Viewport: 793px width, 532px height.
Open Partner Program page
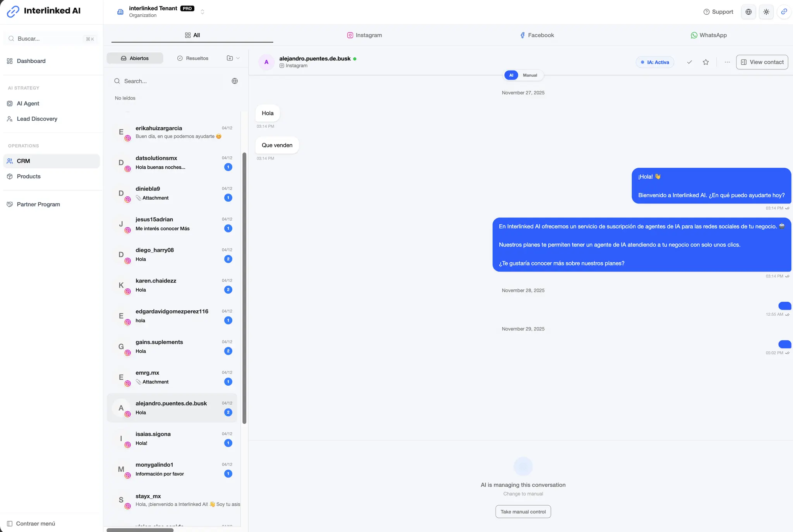[51, 204]
